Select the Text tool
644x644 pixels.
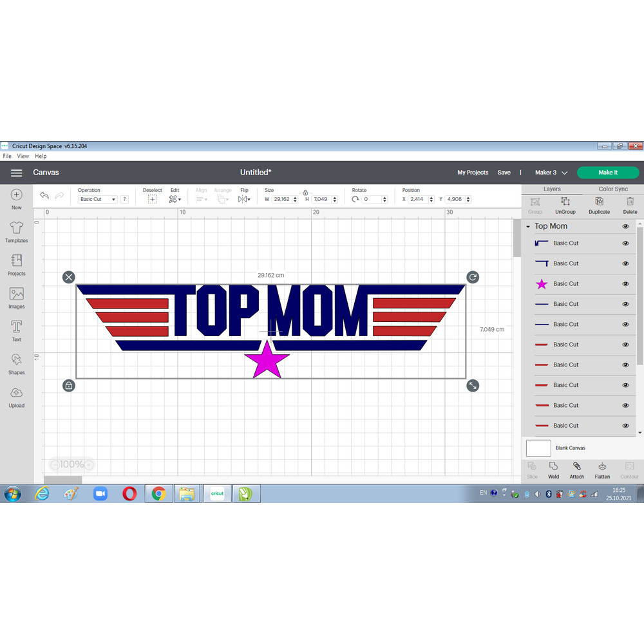pos(16,327)
